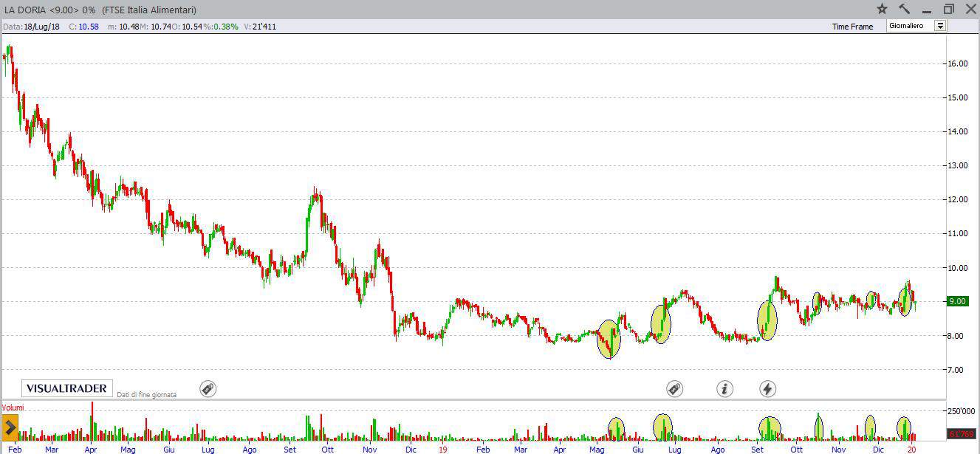Click the yellow arrow in the Volumi panel
The image size is (980, 454).
pos(10,427)
